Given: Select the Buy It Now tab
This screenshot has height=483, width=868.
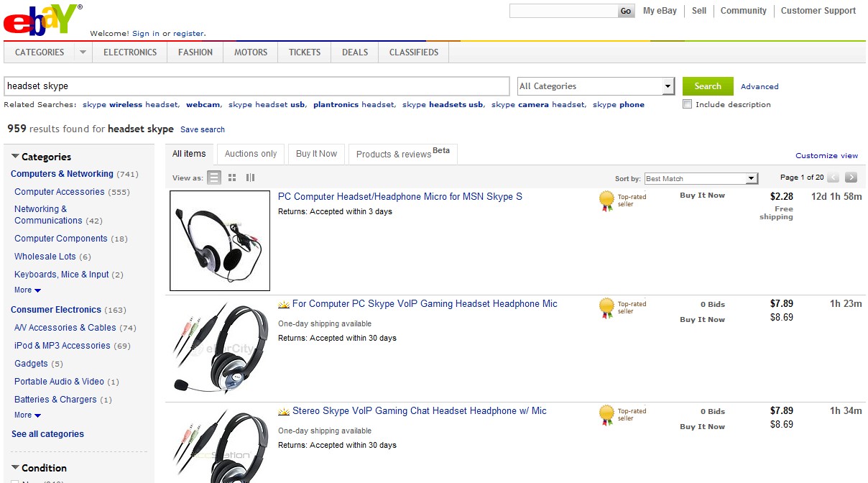Looking at the screenshot, I should 316,154.
